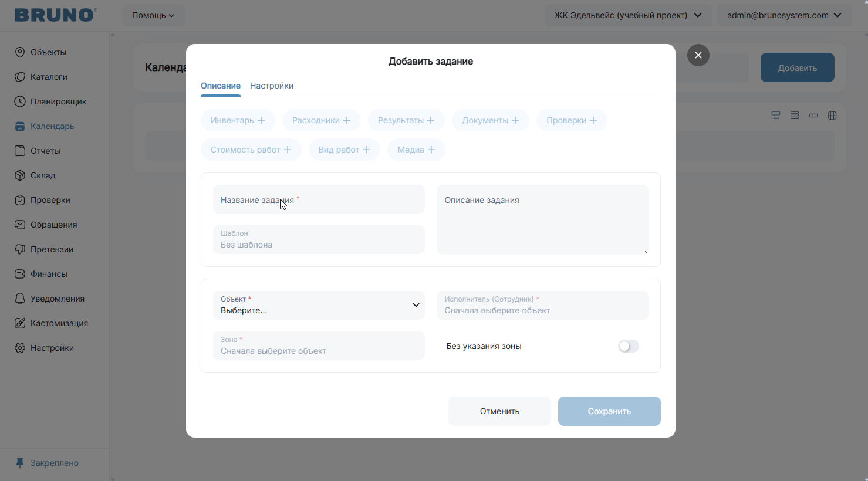Viewport: 868px width, 481px height.
Task: Click the Отменить button
Action: (499, 411)
